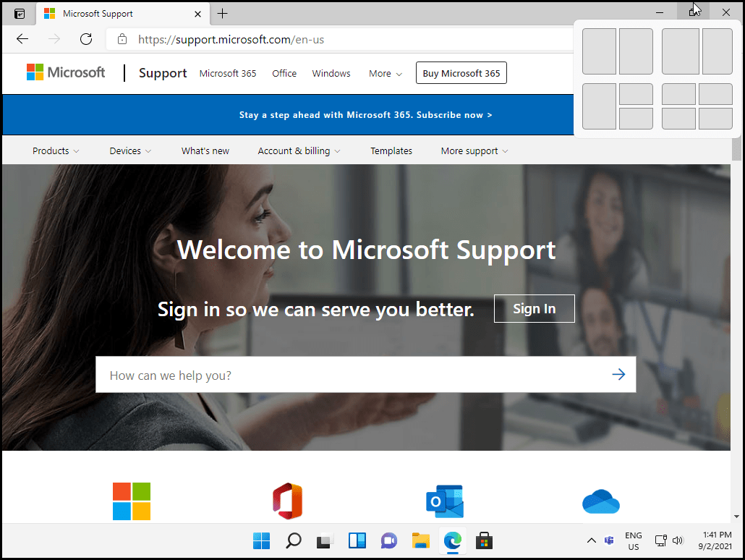Open Microsoft Store on the taskbar
The height and width of the screenshot is (560, 745).
pyautogui.click(x=484, y=540)
